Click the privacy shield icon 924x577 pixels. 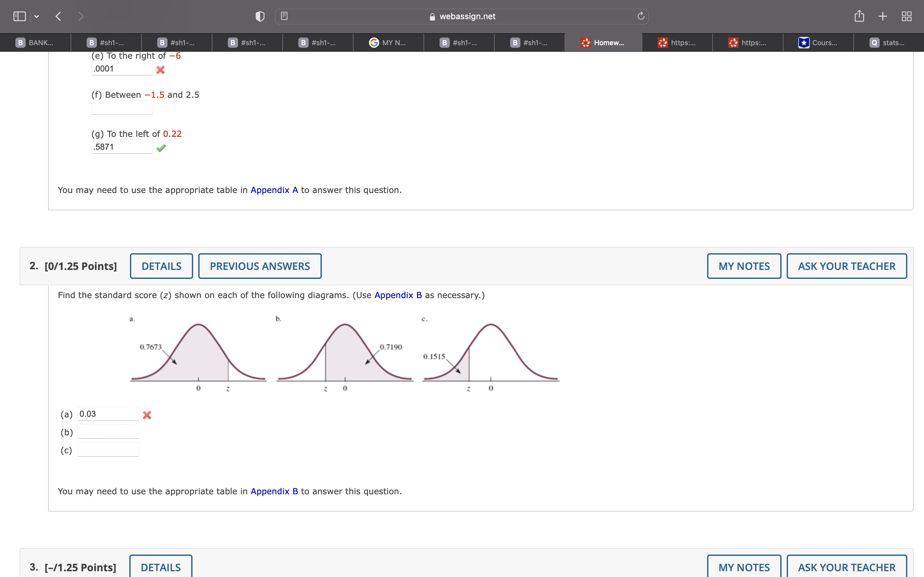coord(260,16)
